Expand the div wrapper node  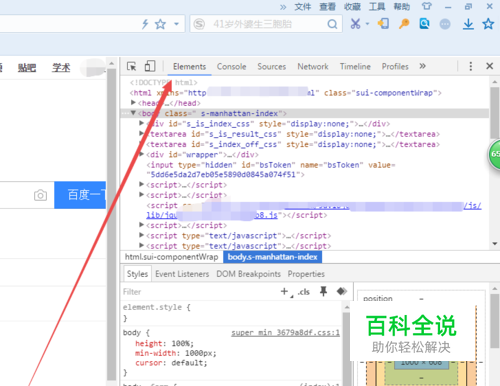(142, 154)
